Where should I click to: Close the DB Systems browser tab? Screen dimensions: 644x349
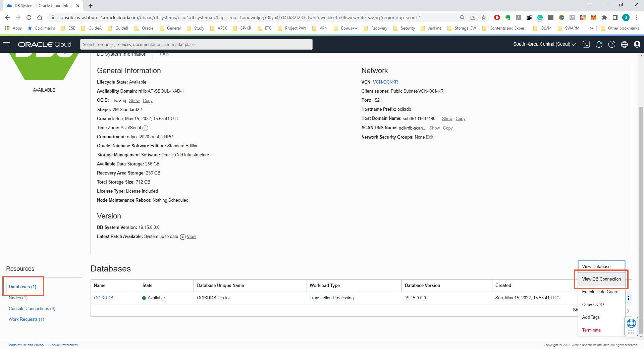[78, 6]
